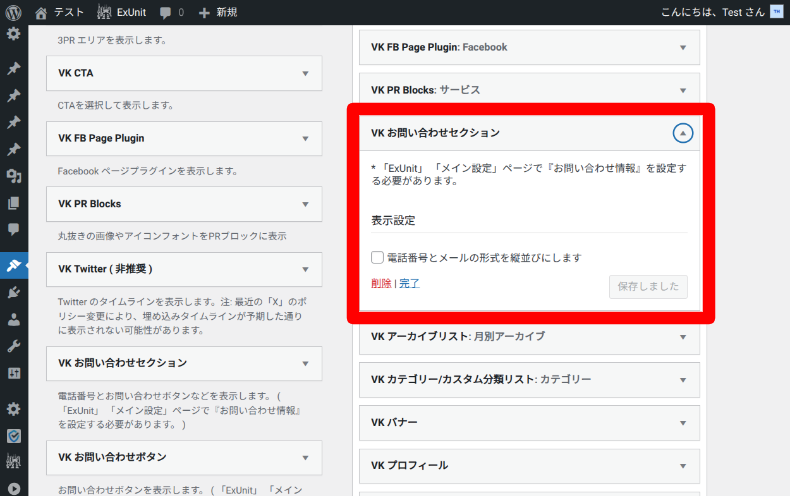Open ExUnit in the top admin bar
Screen dimensions: 790x496
(x=121, y=12)
